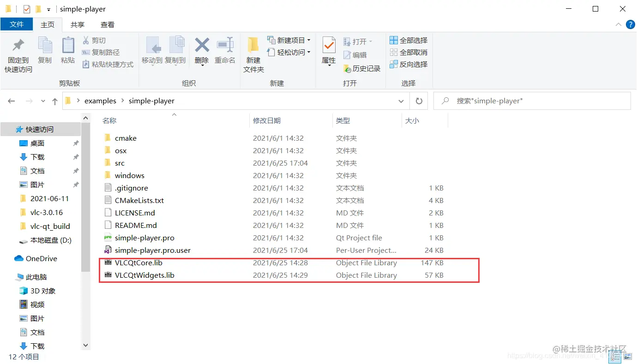Click the Up one level arrow
637x364 pixels.
click(55, 101)
